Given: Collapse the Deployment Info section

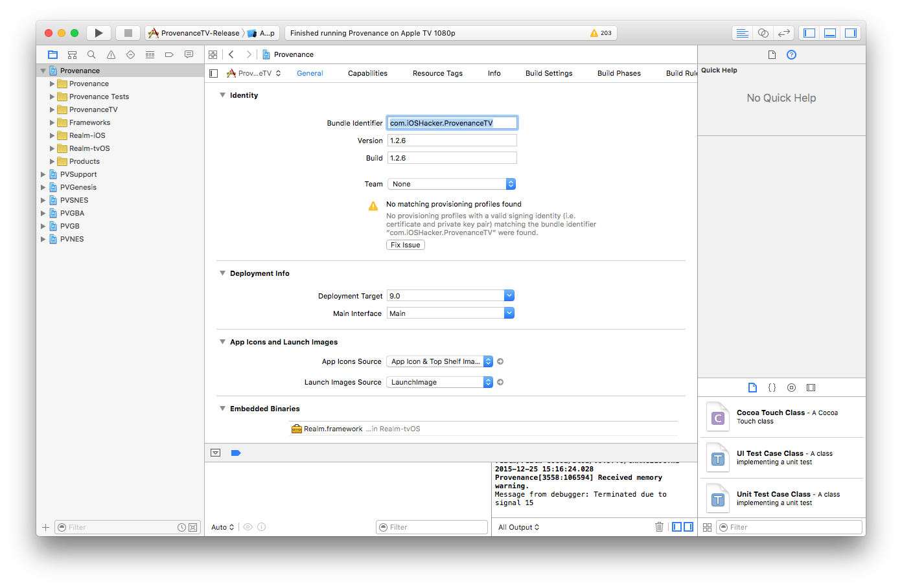Looking at the screenshot, I should point(223,273).
